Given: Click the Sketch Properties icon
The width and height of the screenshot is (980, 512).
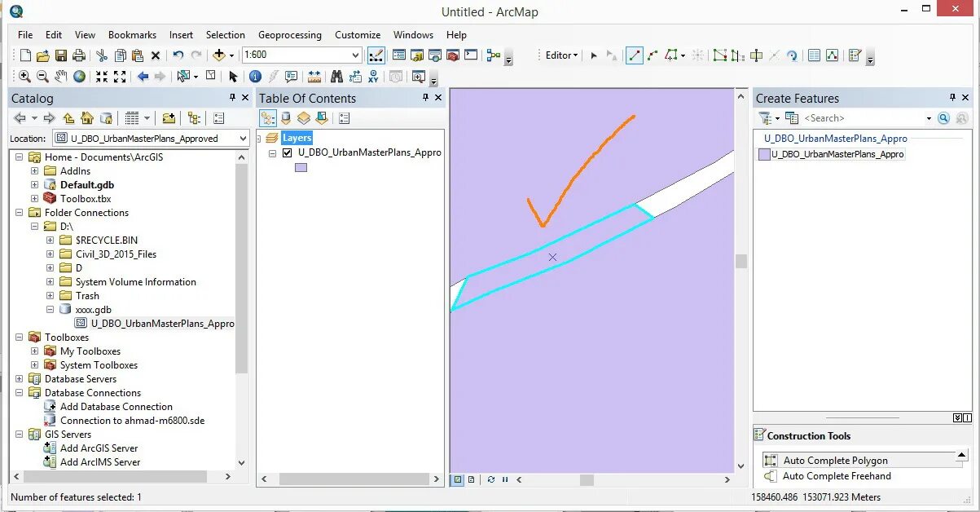Looking at the screenshot, I should (832, 55).
